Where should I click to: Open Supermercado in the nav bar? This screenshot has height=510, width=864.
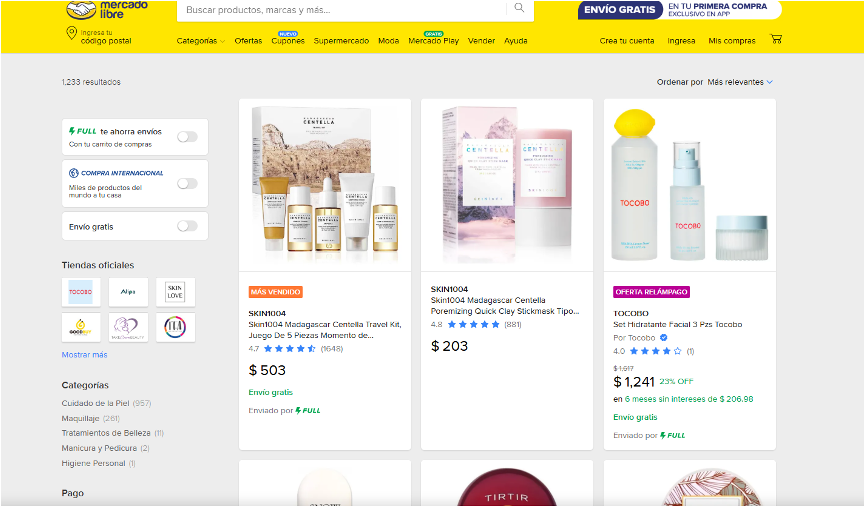(341, 41)
